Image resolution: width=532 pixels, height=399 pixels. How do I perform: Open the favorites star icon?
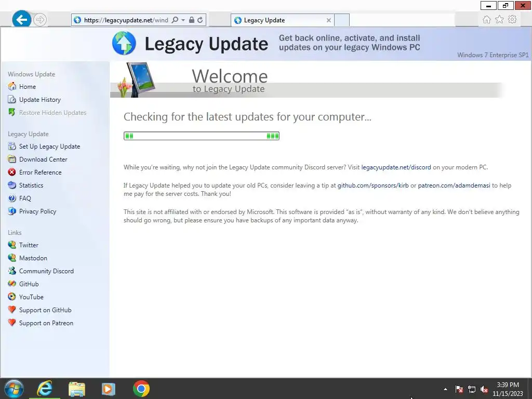click(x=499, y=20)
